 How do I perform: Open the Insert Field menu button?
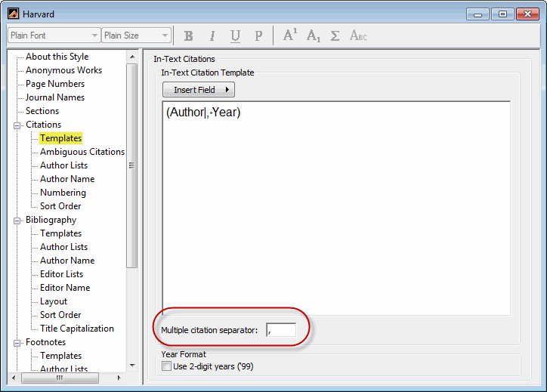tap(199, 90)
